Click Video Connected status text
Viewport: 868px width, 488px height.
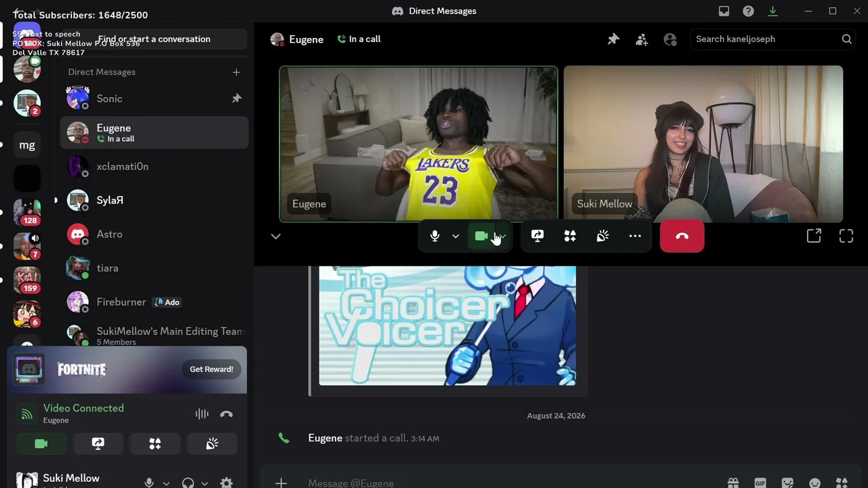point(83,408)
